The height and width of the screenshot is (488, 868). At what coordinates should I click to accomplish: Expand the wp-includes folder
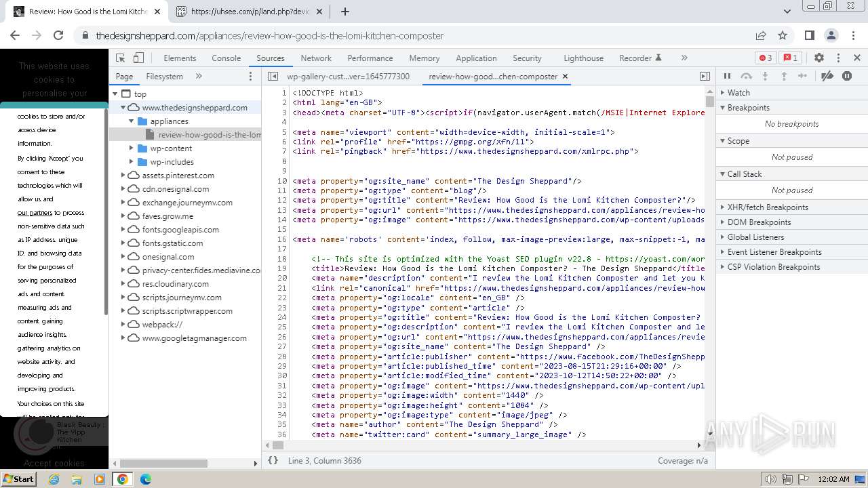(x=132, y=162)
